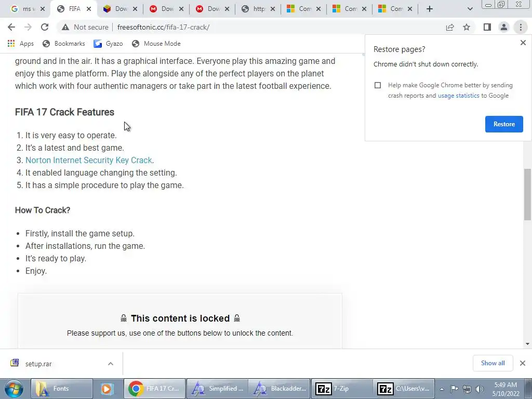Click the scrollbar down arrow
Viewport: 532px width, 399px height.
tap(527, 344)
